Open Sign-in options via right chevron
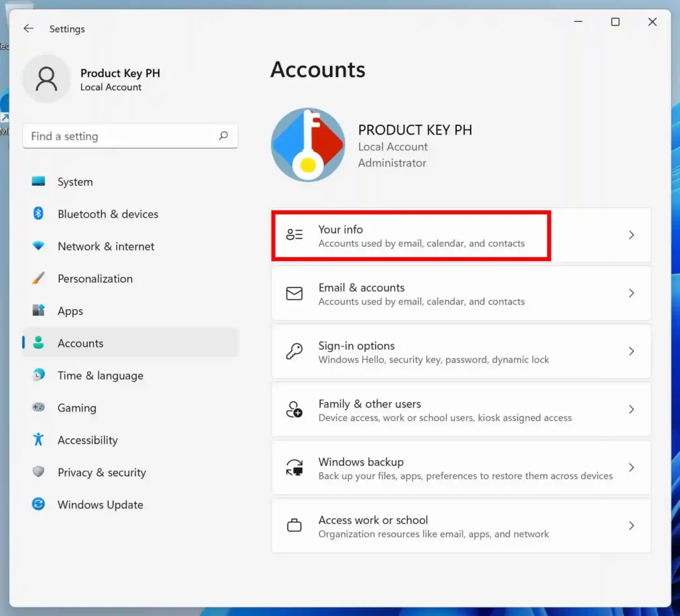Viewport: 680px width, 616px height. coord(632,351)
